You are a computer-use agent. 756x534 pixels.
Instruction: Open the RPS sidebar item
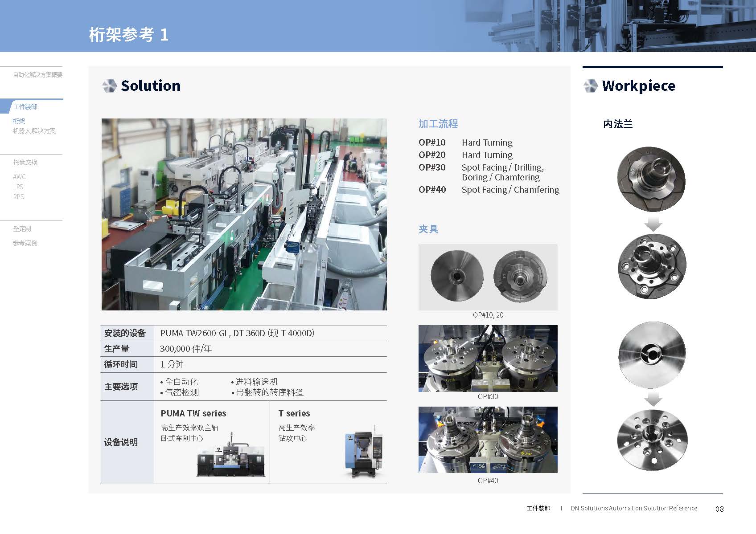pyautogui.click(x=19, y=196)
